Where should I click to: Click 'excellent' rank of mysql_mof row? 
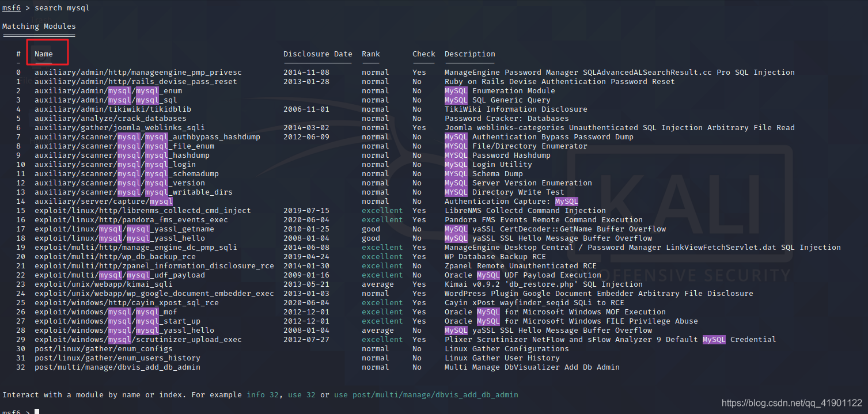(382, 312)
